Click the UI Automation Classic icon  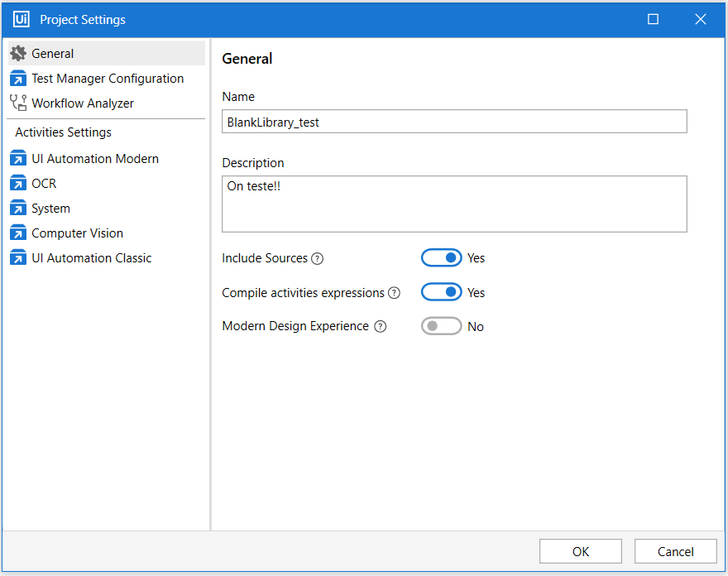[x=18, y=258]
